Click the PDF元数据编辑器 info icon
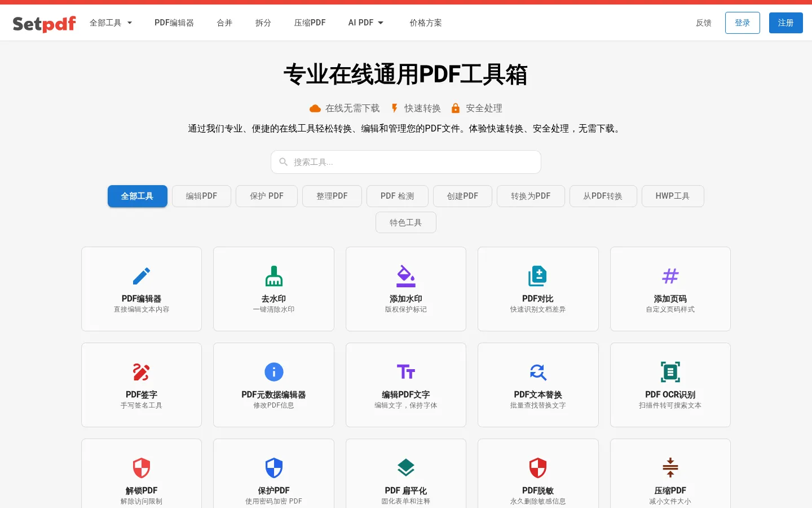Image resolution: width=812 pixels, height=508 pixels. click(273, 372)
